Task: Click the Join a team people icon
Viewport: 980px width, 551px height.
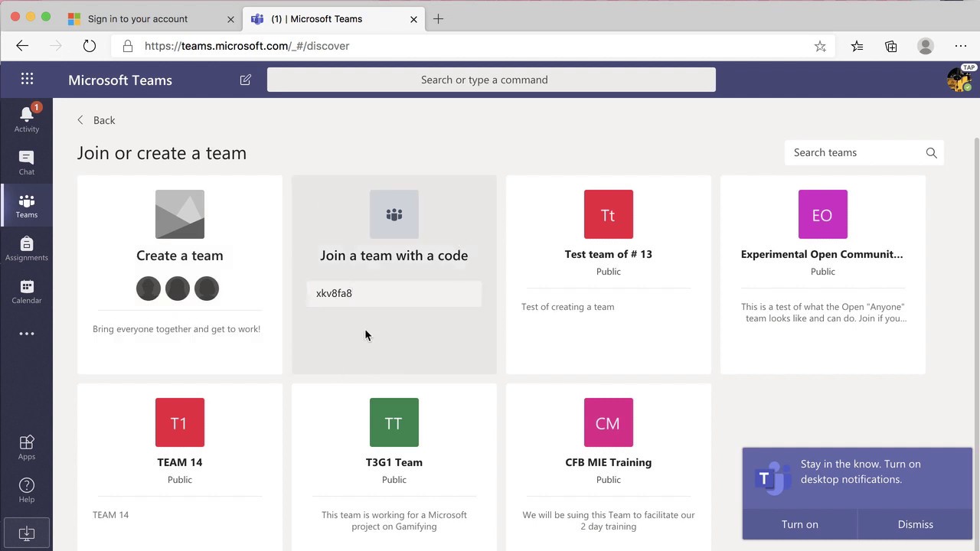Action: 394,214
